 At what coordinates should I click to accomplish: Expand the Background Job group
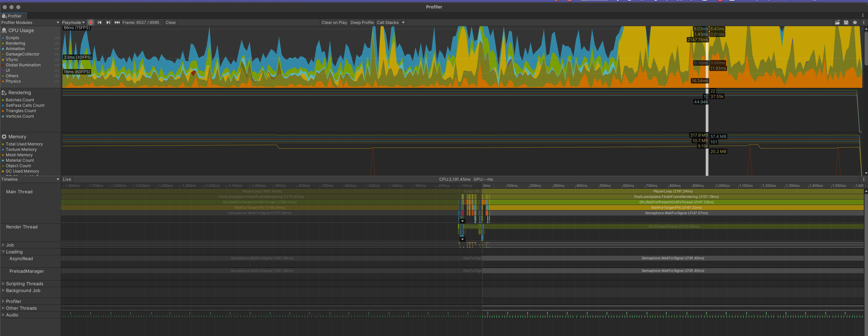pyautogui.click(x=3, y=291)
